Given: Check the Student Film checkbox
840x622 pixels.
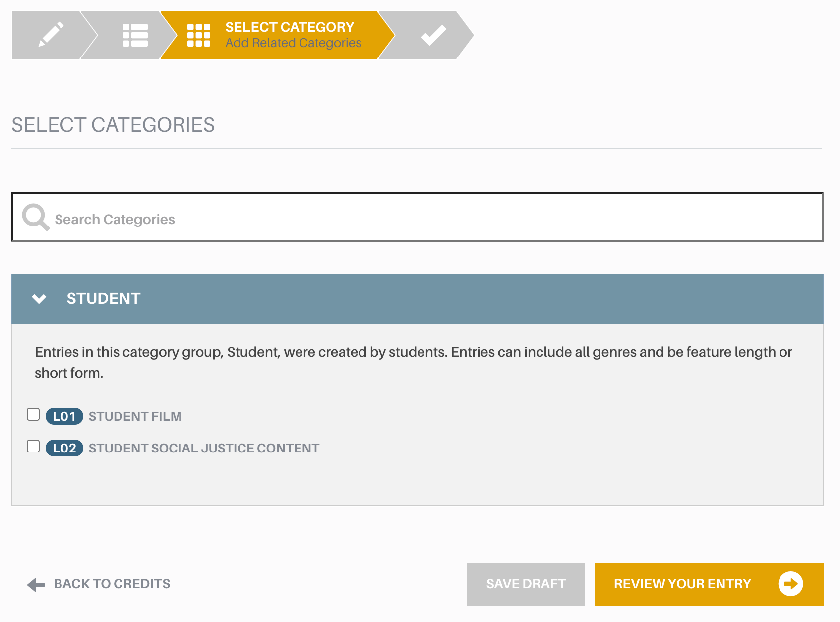Looking at the screenshot, I should point(33,414).
